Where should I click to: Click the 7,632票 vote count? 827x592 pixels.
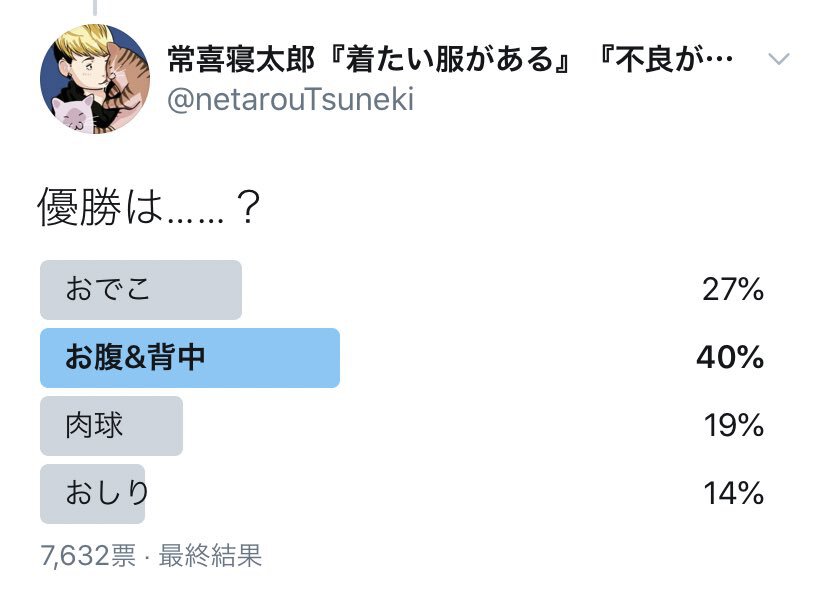(88, 556)
